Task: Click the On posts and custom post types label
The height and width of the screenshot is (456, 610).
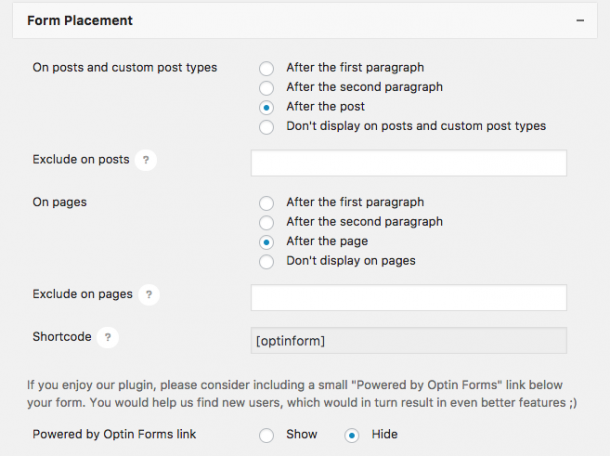Action: point(125,68)
